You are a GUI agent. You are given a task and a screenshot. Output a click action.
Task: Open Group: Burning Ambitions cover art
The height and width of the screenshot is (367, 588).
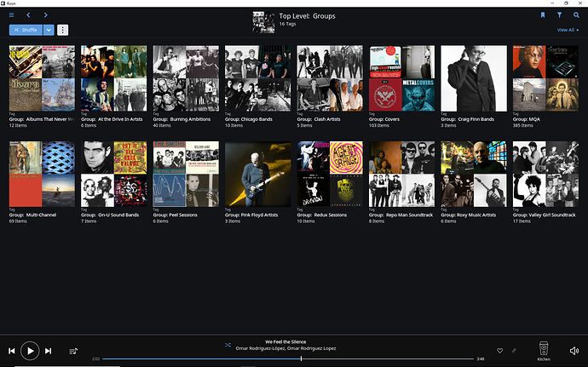point(186,78)
